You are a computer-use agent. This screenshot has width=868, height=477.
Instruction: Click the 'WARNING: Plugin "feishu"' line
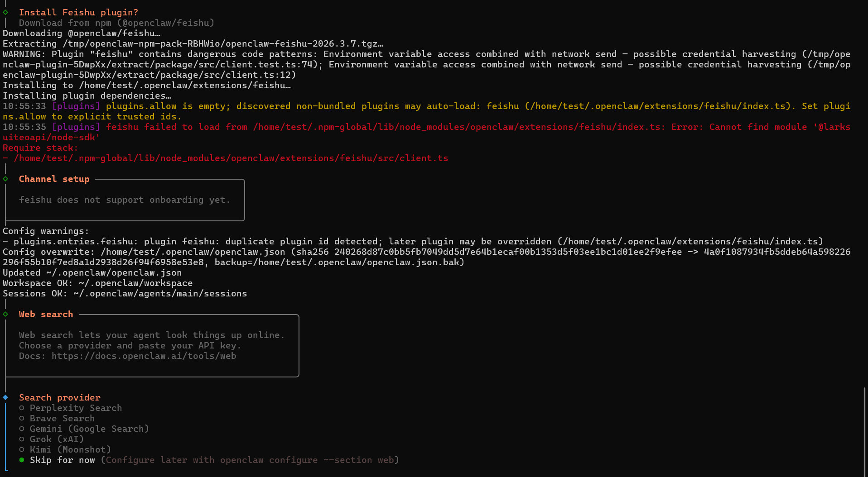coord(427,64)
